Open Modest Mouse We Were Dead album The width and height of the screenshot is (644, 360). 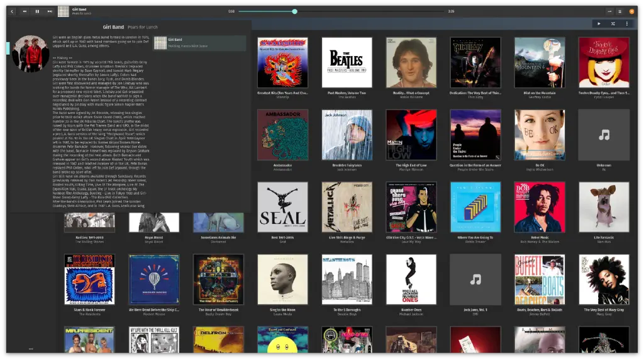point(154,279)
